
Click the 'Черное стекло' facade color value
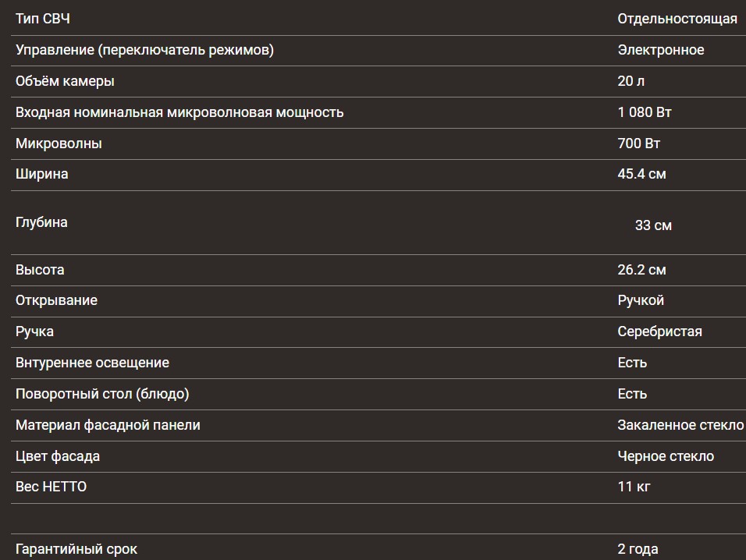[x=666, y=456]
